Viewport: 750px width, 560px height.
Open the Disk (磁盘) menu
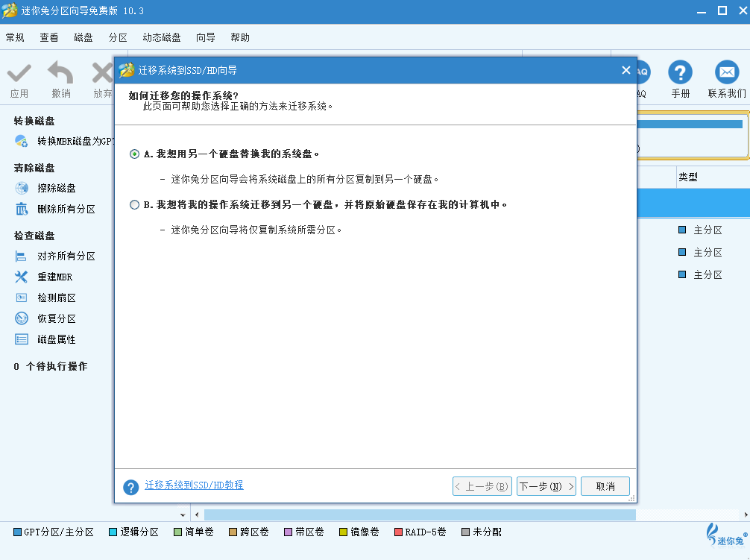pos(83,37)
